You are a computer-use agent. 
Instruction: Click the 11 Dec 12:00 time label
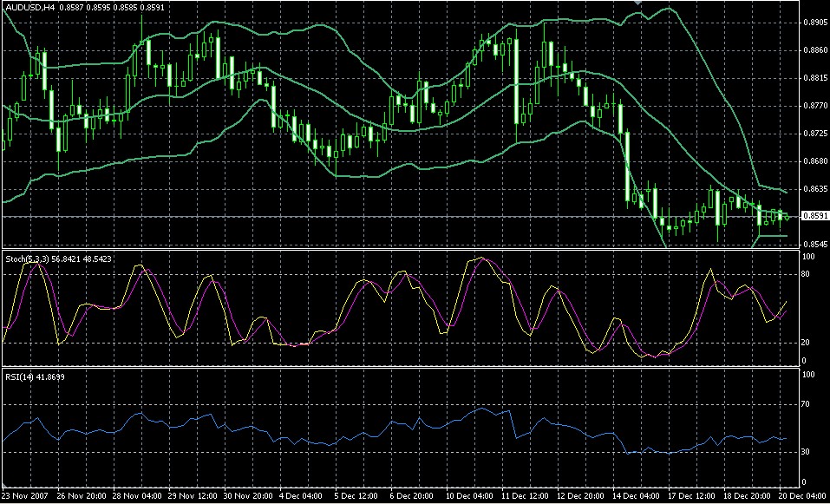[526, 496]
